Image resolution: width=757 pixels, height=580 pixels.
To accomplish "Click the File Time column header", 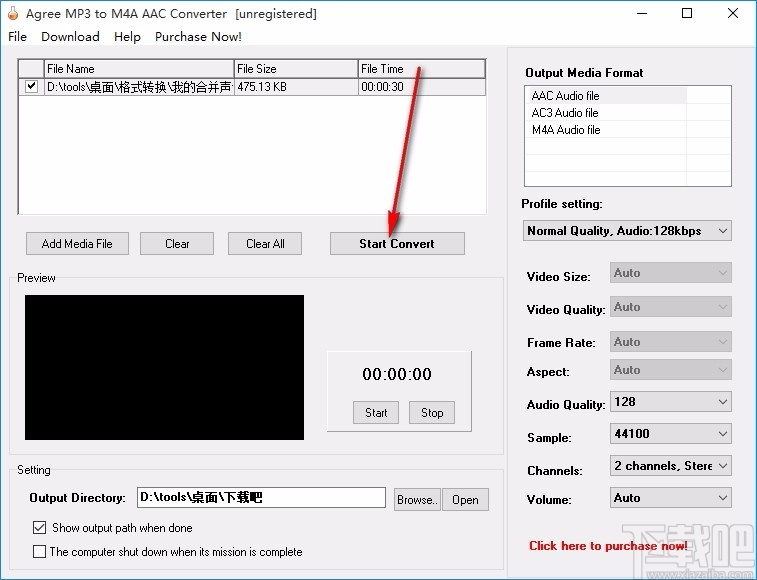I will pyautogui.click(x=421, y=69).
